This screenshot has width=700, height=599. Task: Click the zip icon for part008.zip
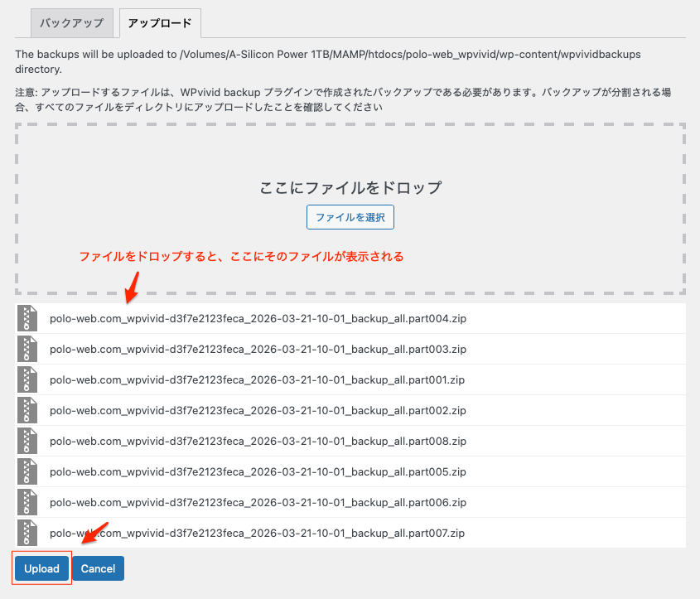click(28, 441)
